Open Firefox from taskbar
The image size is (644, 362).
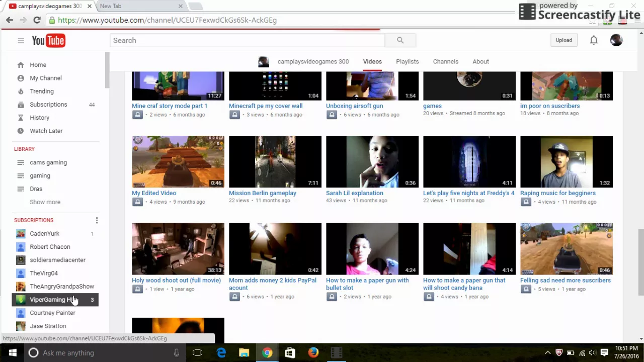tap(313, 353)
